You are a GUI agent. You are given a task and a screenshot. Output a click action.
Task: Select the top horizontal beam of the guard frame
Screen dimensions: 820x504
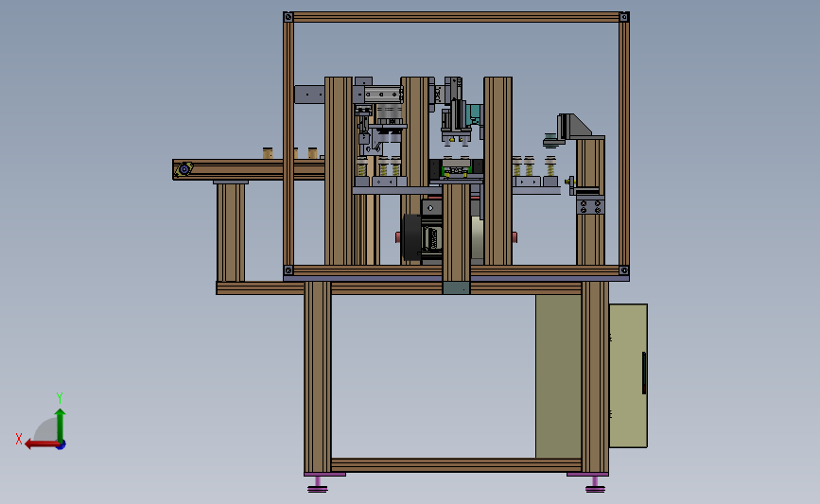pyautogui.click(x=456, y=17)
